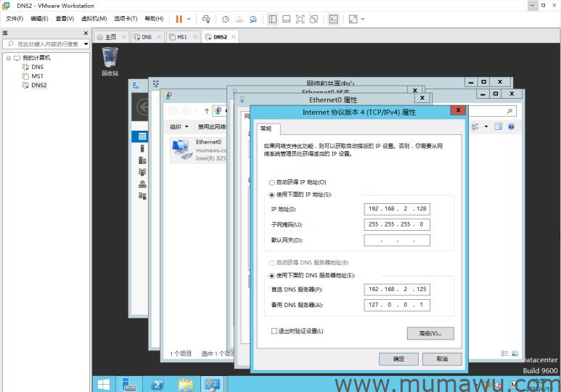Enable 'Validate settings upon exit' checkbox

coord(274,331)
